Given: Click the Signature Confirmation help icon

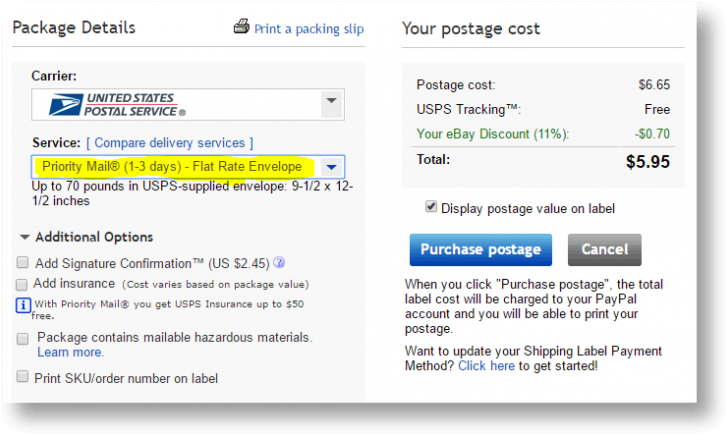Looking at the screenshot, I should [279, 263].
